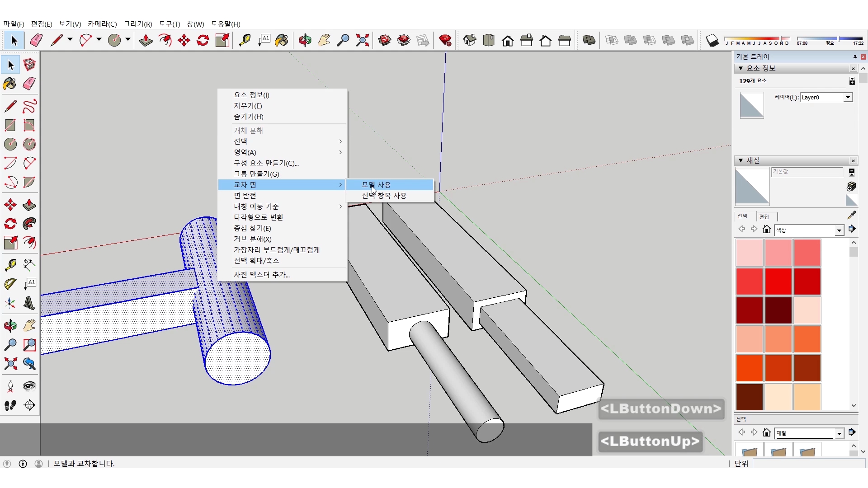Toggle the Shadows display button
The image size is (868, 488).
click(x=712, y=41)
